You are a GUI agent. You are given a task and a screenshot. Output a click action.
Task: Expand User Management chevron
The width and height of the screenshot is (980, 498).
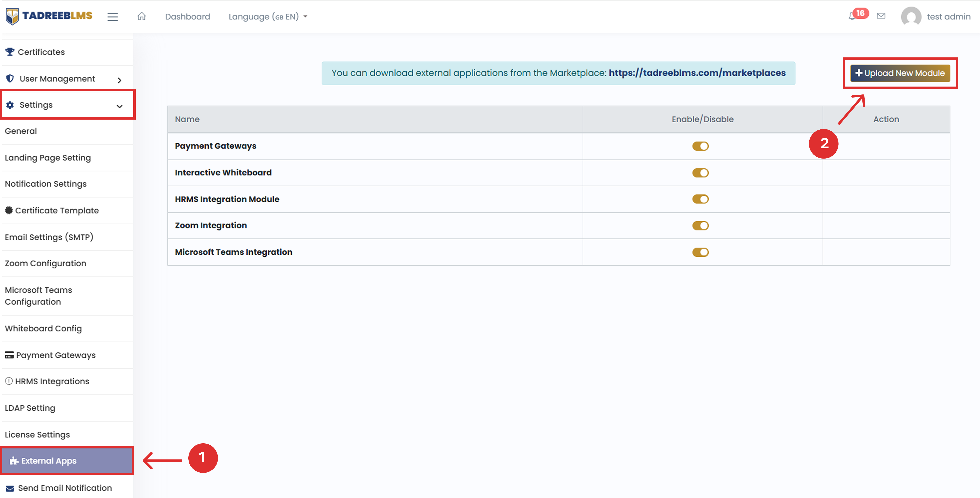click(120, 80)
